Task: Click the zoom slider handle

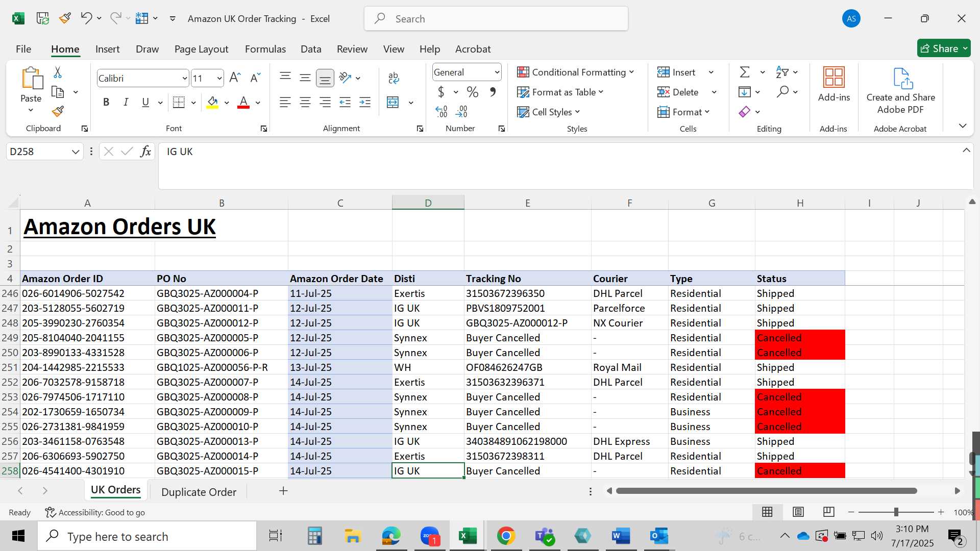Action: pos(896,512)
